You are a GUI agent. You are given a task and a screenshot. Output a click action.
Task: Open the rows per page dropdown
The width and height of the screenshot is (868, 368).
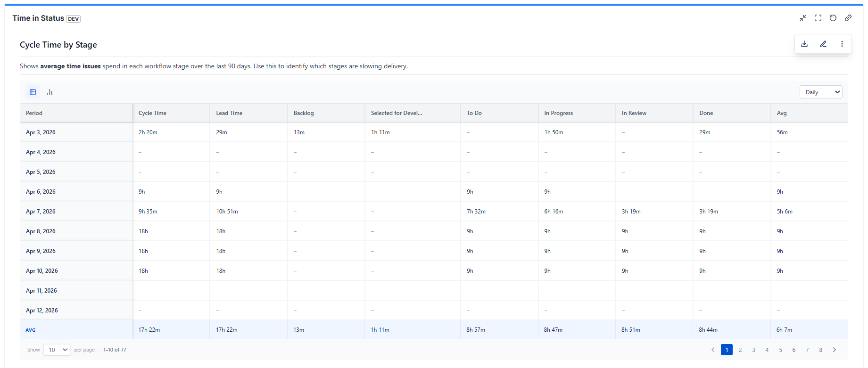pos(57,350)
